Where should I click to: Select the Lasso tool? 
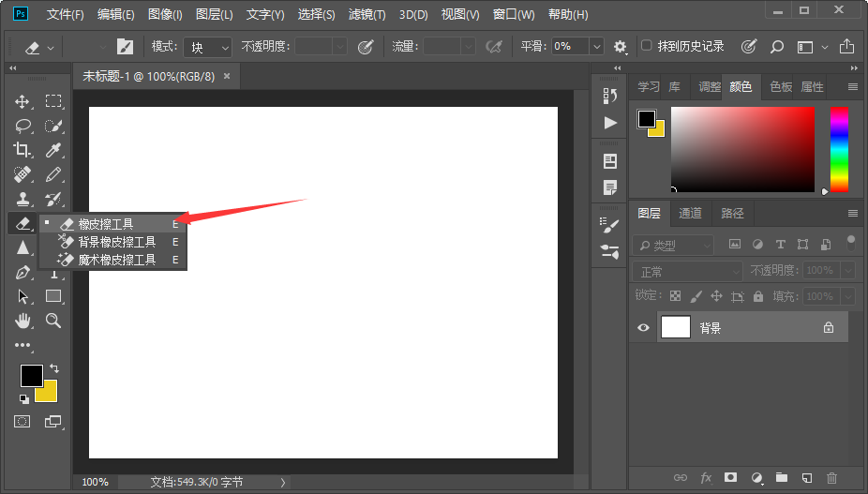(22, 126)
